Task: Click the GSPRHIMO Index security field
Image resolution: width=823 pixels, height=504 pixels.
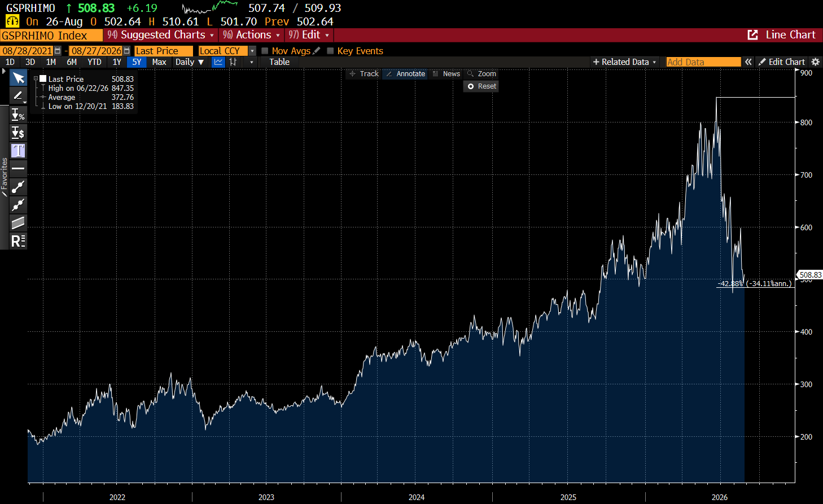Action: point(51,36)
